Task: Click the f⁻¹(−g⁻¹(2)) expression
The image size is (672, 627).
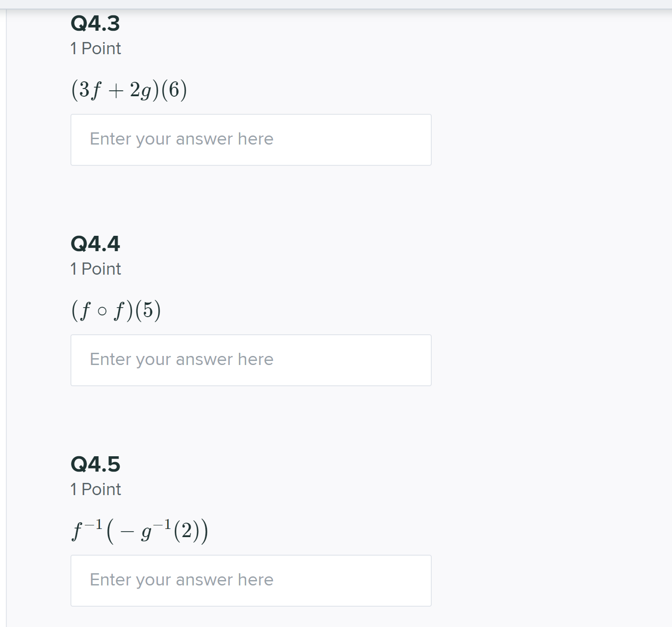Action: pos(139,530)
